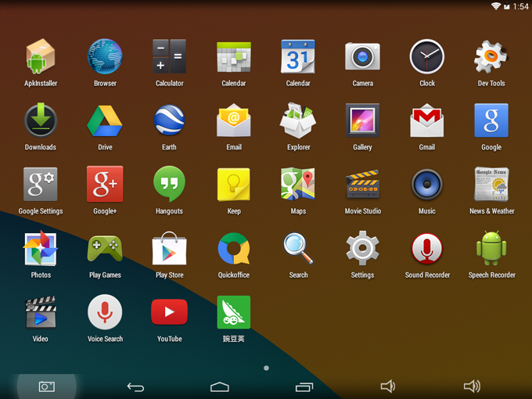The image size is (532, 399).
Task: Open News & Weather
Action: [x=491, y=184]
